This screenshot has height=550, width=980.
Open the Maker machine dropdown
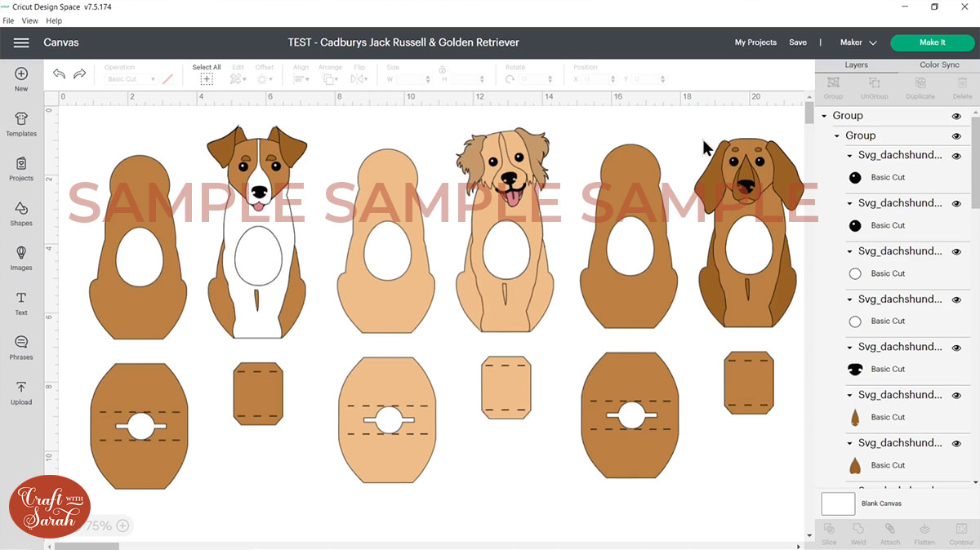(857, 42)
